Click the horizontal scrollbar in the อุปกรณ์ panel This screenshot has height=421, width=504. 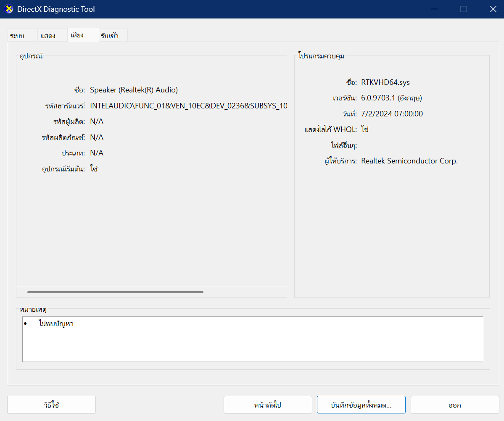click(115, 292)
